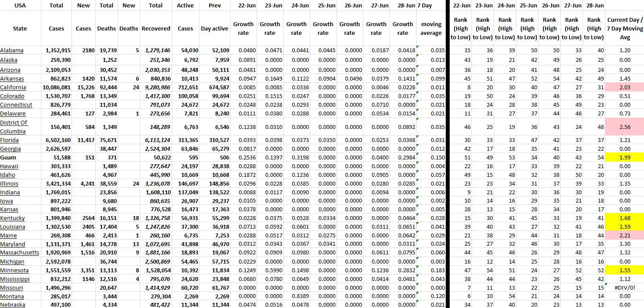Select the #DIV/0! error cell
Viewport: 644px width, 308px height.
point(624,288)
